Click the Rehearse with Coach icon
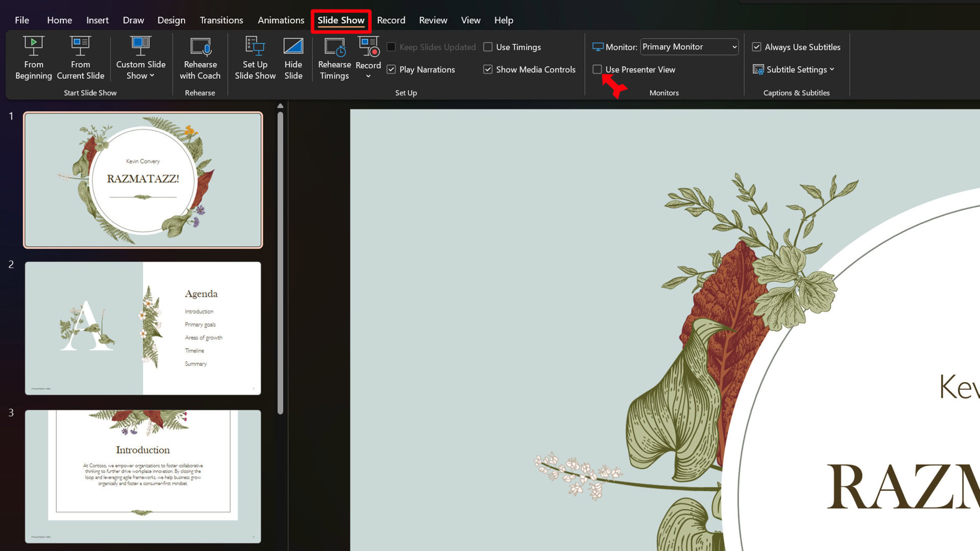Image resolution: width=980 pixels, height=551 pixels. (200, 47)
